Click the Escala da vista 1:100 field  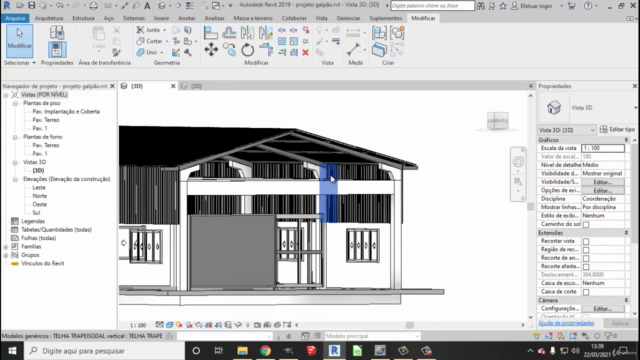click(x=603, y=148)
